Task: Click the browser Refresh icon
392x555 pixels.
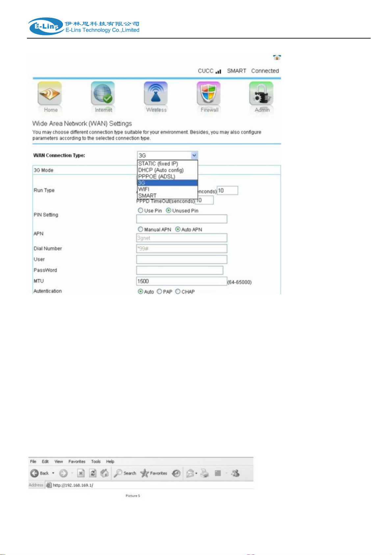Action: click(93, 473)
